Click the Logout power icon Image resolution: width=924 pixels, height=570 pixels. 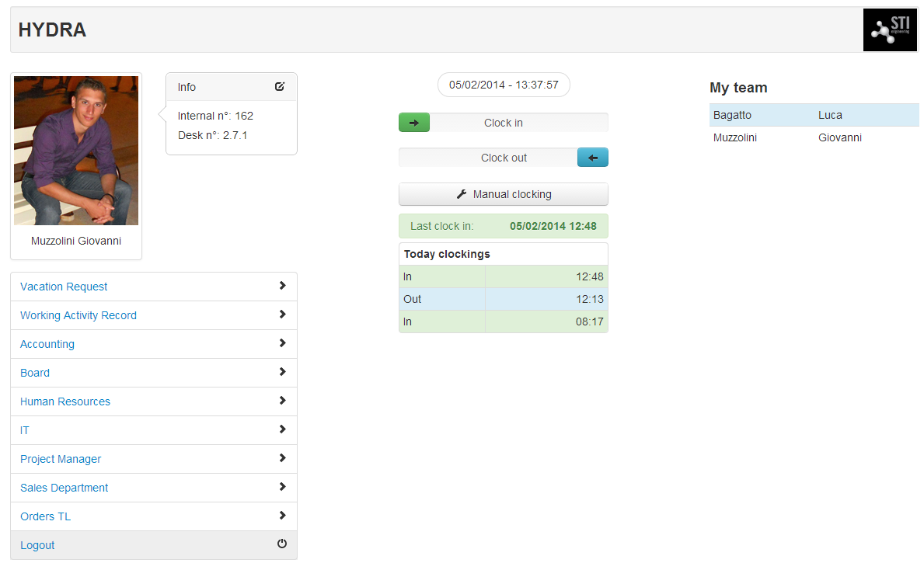(282, 544)
